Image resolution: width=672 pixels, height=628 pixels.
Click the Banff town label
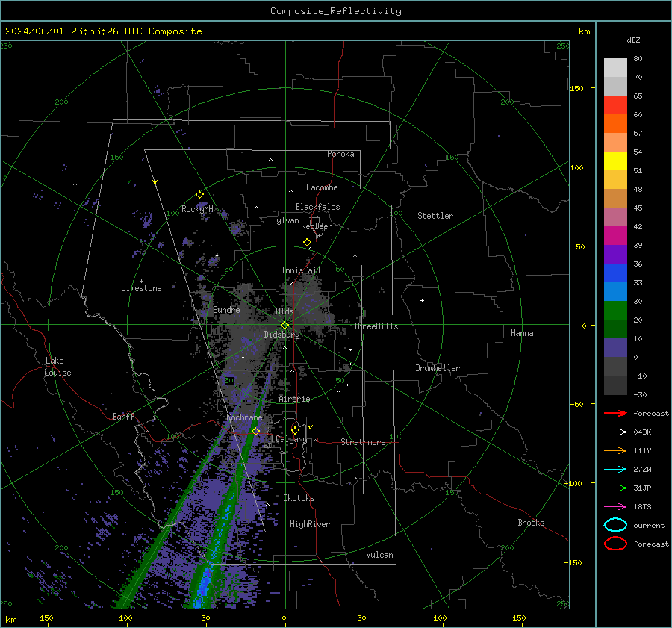pyautogui.click(x=123, y=417)
